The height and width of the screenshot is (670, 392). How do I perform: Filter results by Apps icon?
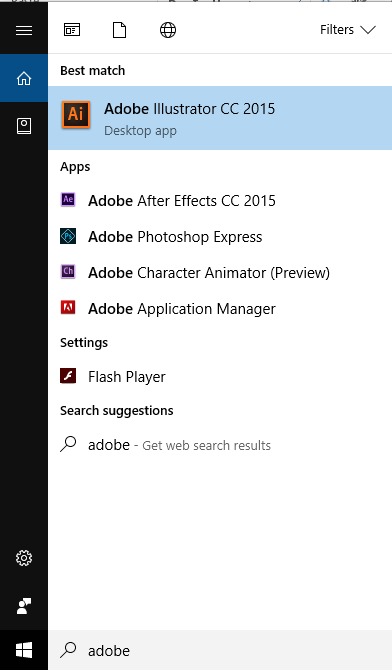pyautogui.click(x=72, y=30)
